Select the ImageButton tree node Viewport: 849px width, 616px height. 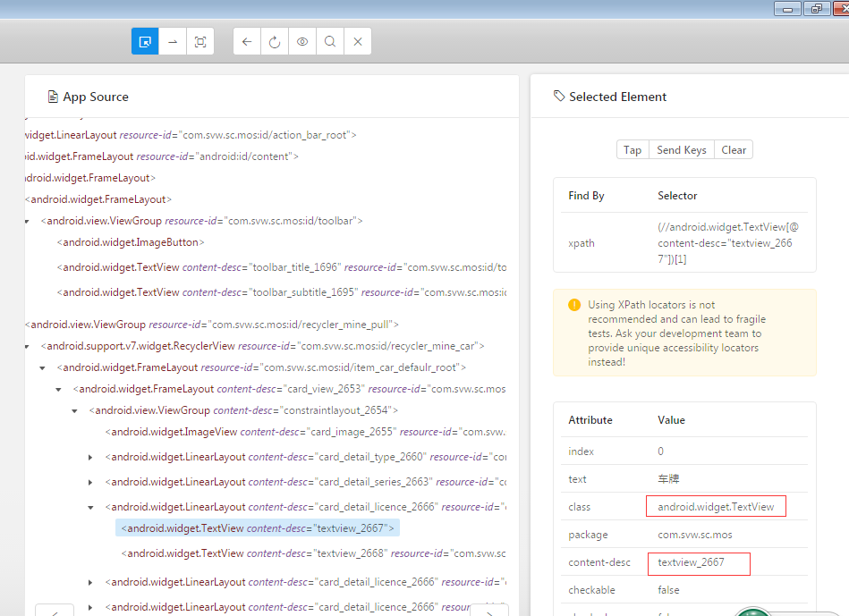click(x=131, y=242)
